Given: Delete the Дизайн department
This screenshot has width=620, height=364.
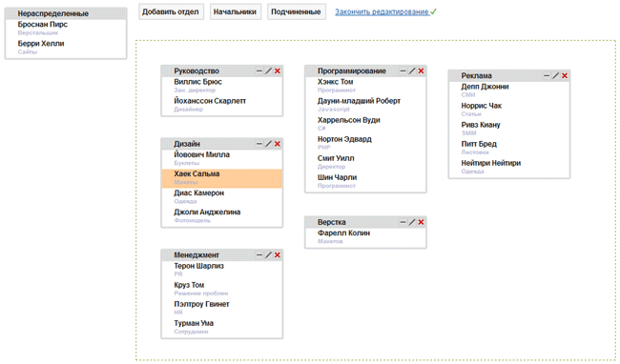Looking at the screenshot, I should click(278, 144).
